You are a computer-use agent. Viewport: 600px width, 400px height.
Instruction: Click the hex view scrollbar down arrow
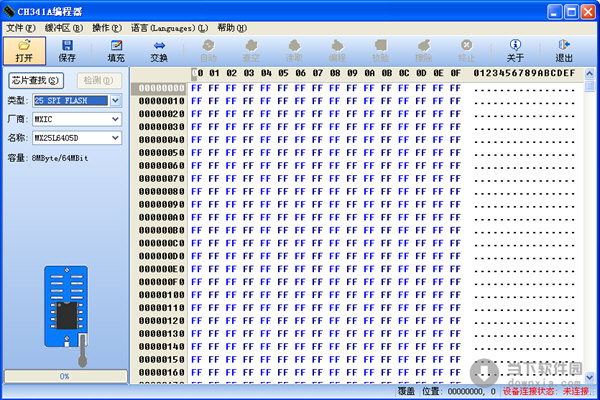pyautogui.click(x=590, y=377)
